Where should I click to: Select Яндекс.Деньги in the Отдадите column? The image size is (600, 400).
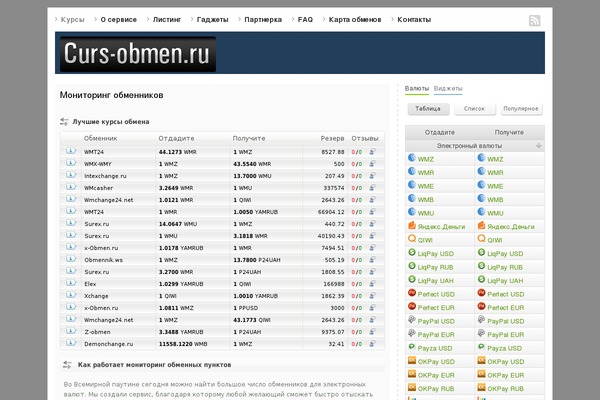point(441,227)
